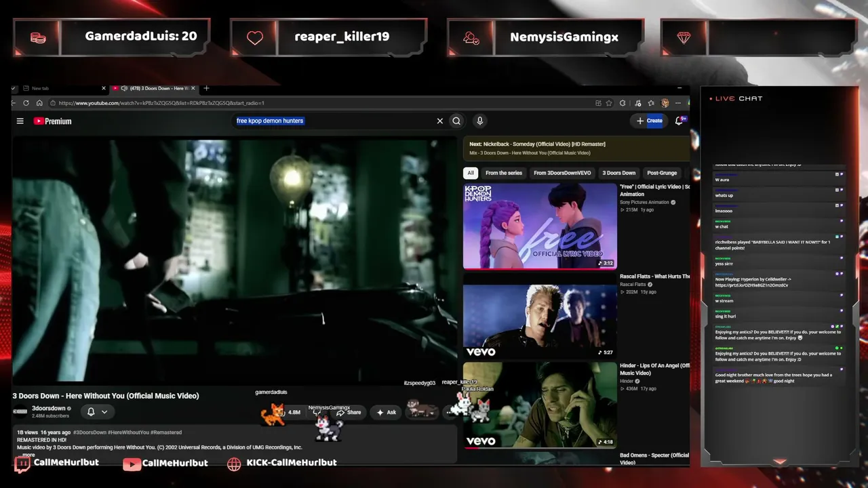Select the YouTube URL in the address bar
The height and width of the screenshot is (488, 868).
tap(161, 103)
